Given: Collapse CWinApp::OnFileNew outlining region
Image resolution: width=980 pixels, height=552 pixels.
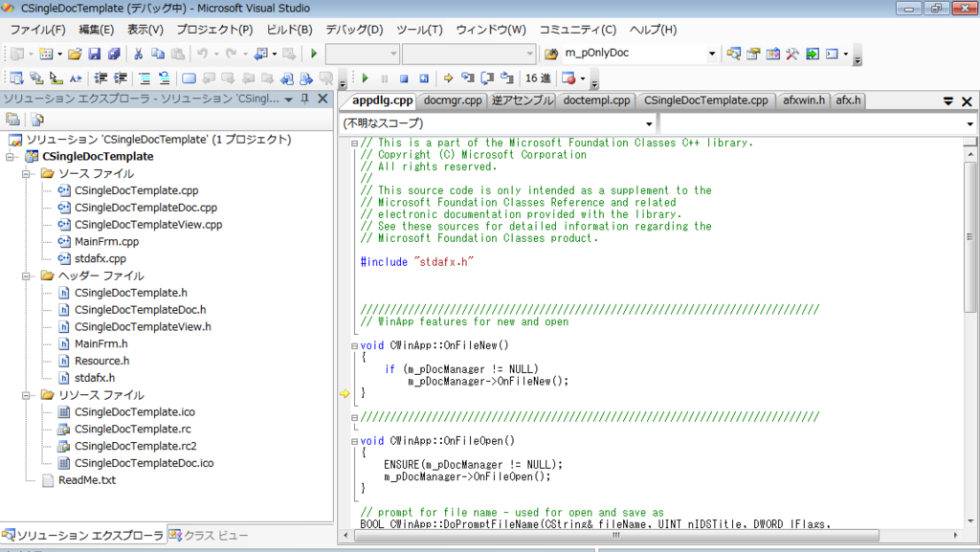Looking at the screenshot, I should pyautogui.click(x=354, y=345).
